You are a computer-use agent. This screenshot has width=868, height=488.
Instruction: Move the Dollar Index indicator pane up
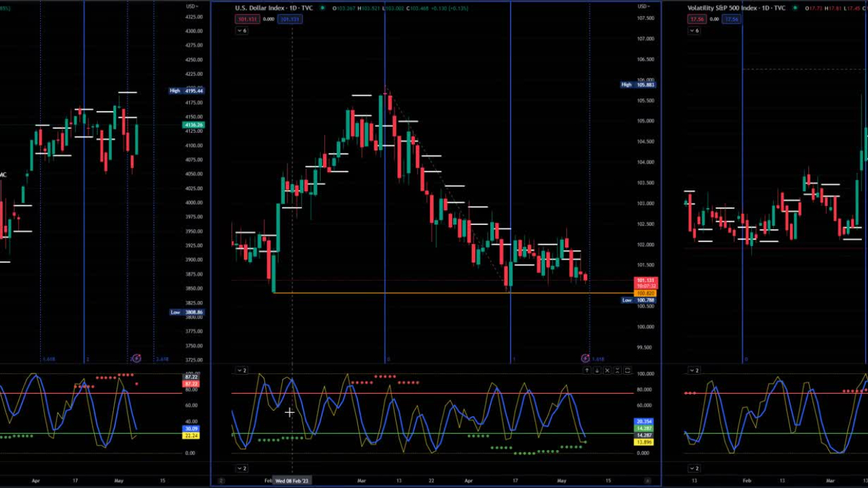pos(587,371)
